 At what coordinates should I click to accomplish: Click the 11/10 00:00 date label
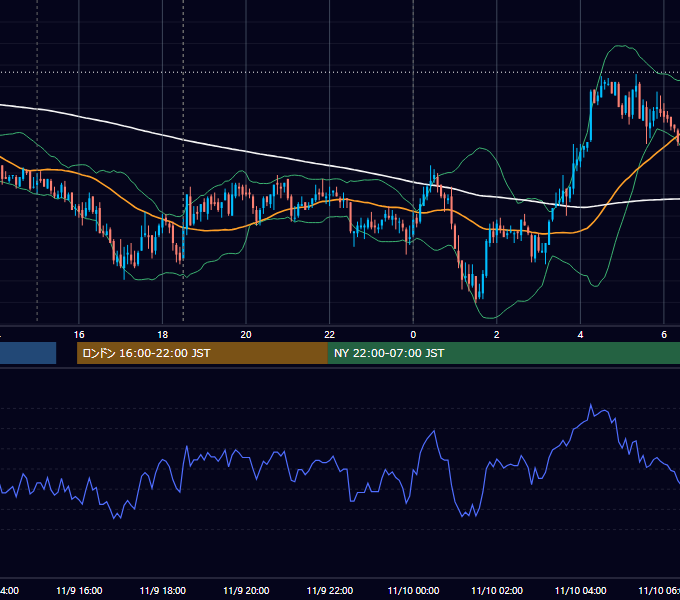click(x=413, y=590)
